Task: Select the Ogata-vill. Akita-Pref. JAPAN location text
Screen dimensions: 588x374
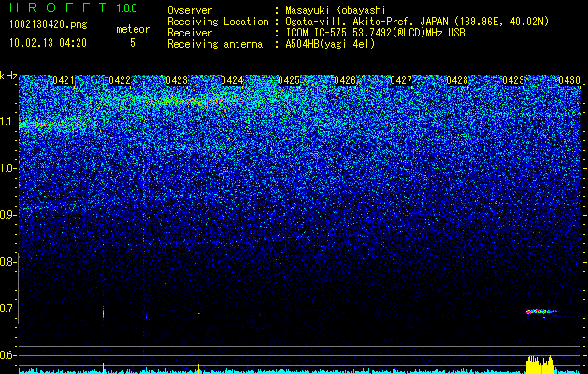Action: coord(417,22)
